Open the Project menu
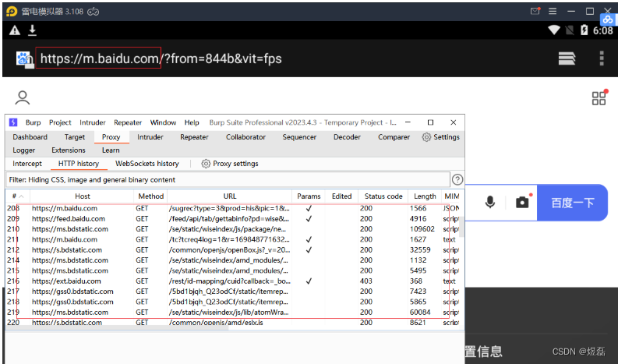The height and width of the screenshot is (364, 618). click(x=60, y=122)
